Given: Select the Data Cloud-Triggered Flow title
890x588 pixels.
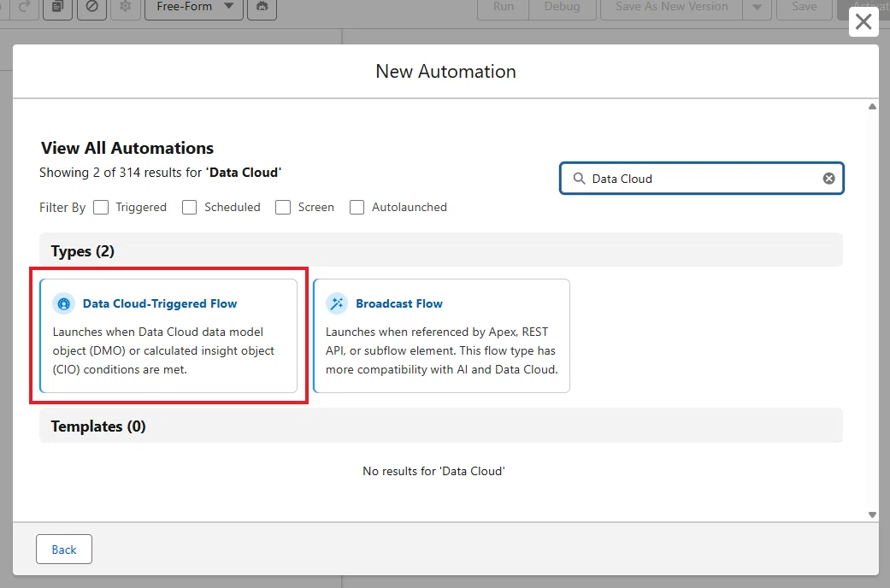Looking at the screenshot, I should pyautogui.click(x=160, y=303).
